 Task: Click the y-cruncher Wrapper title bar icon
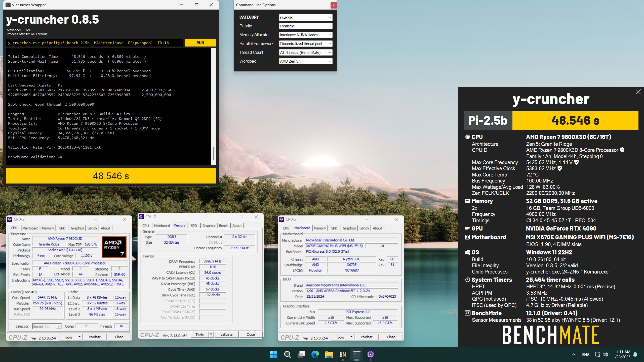8,5
